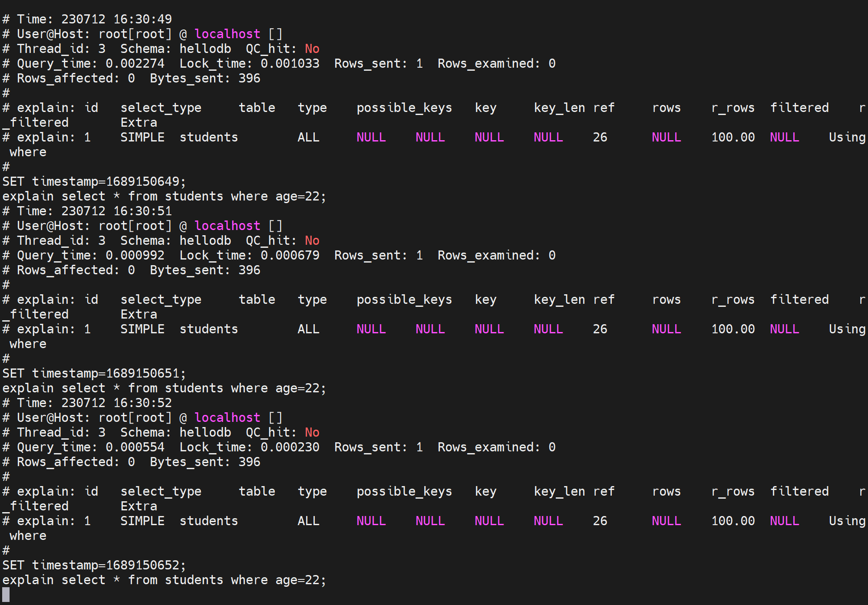Click the 100.00 value in the last explain row

pos(733,521)
